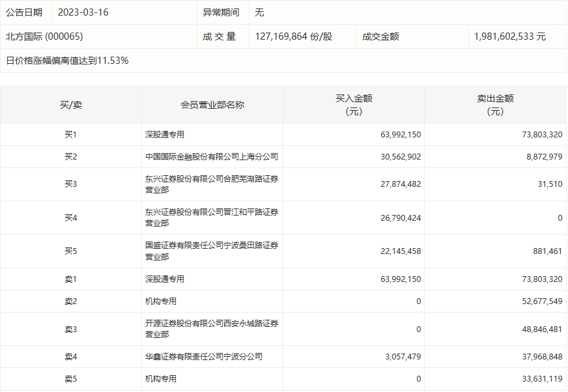The image size is (568, 392).
Task: Select turnover 1,981,602,533 元
Action: [x=509, y=36]
